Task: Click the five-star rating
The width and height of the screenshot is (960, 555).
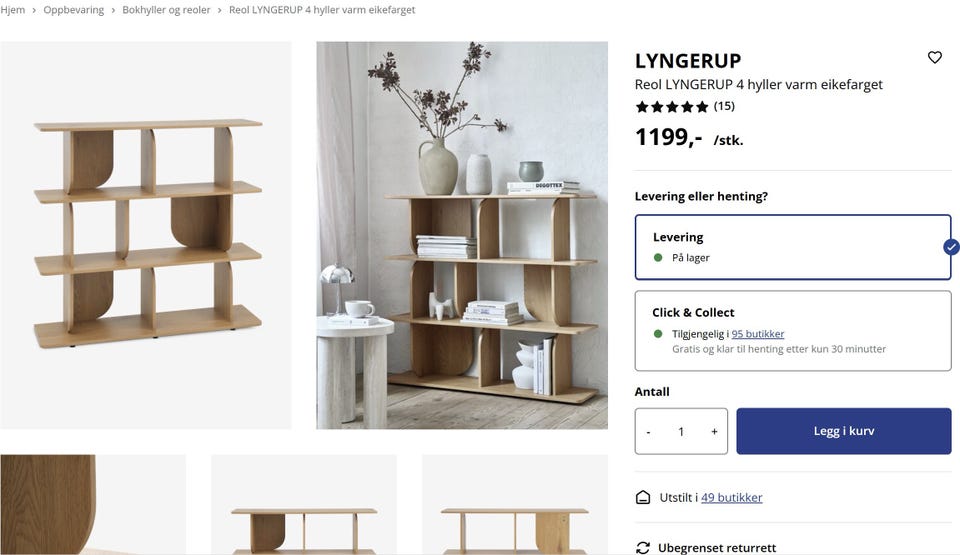Action: (672, 107)
